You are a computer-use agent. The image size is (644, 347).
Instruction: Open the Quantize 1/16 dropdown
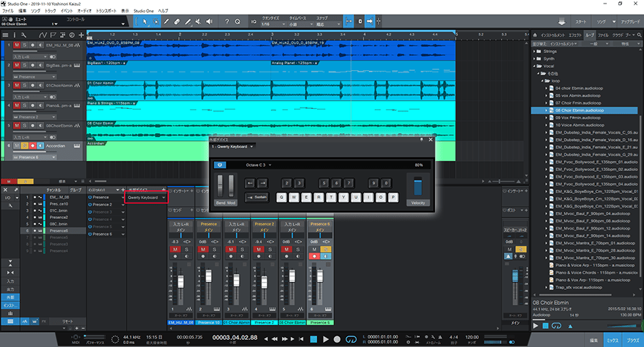coord(273,25)
